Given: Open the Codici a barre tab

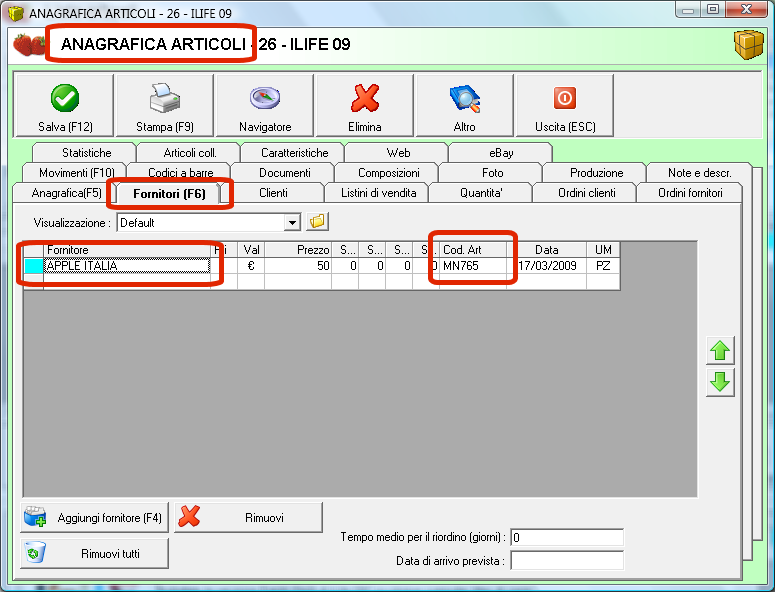Looking at the screenshot, I should click(x=181, y=173).
